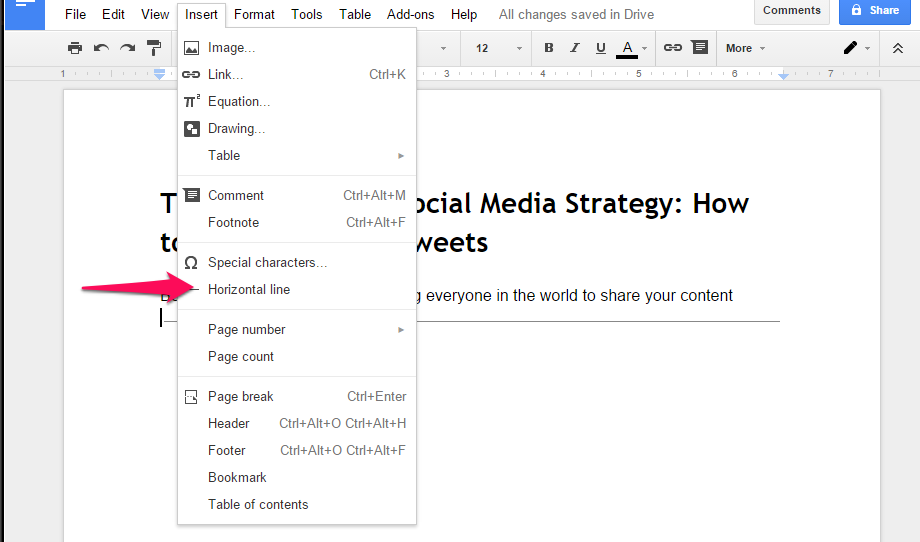Click the blue Share button
This screenshot has height=542, width=920.
click(875, 11)
